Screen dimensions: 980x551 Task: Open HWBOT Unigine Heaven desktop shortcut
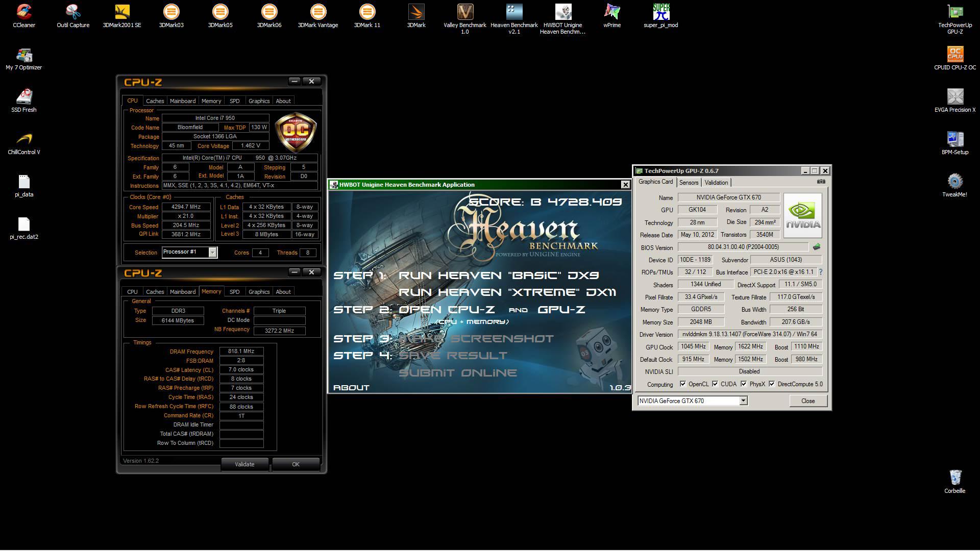563,19
